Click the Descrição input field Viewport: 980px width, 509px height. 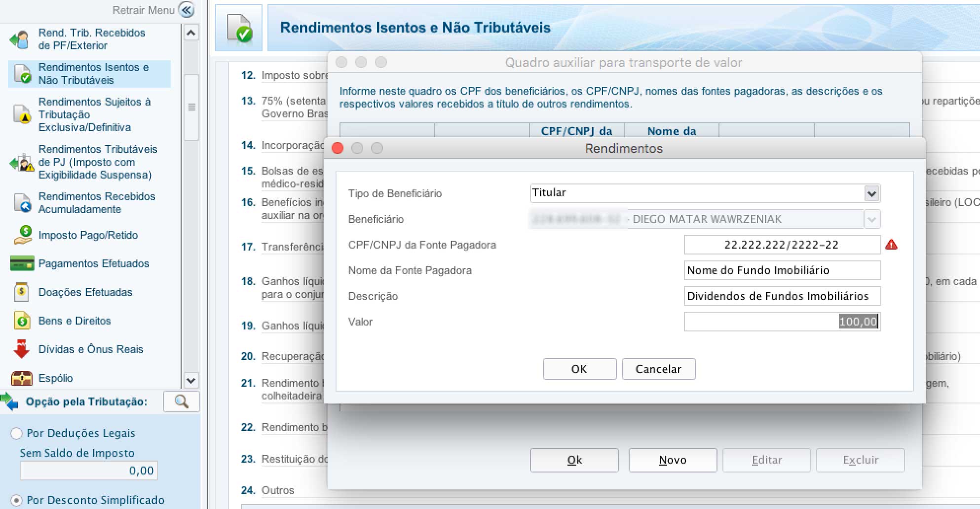782,296
